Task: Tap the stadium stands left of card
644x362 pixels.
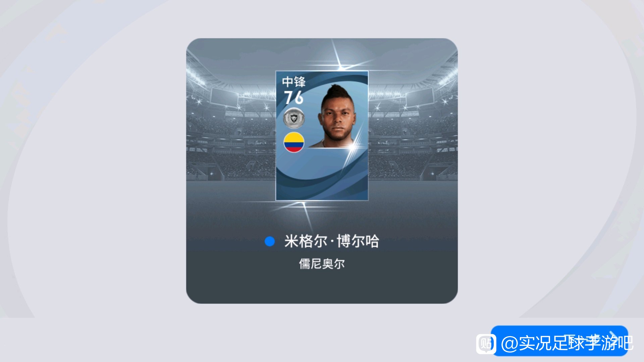Action: 231,134
